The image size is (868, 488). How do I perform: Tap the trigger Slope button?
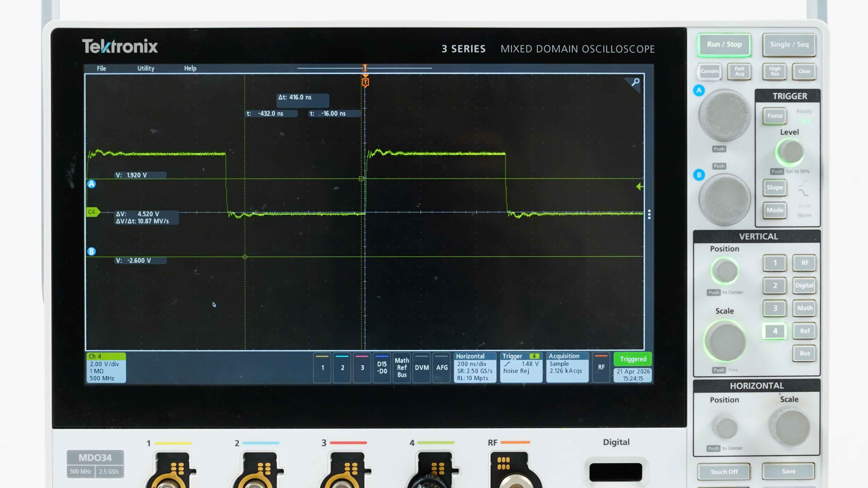[x=775, y=188]
